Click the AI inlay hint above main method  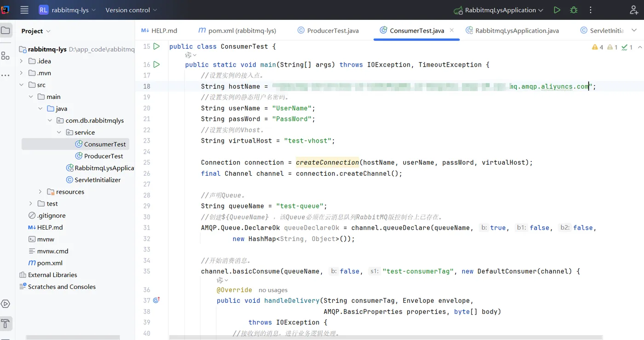click(x=190, y=55)
